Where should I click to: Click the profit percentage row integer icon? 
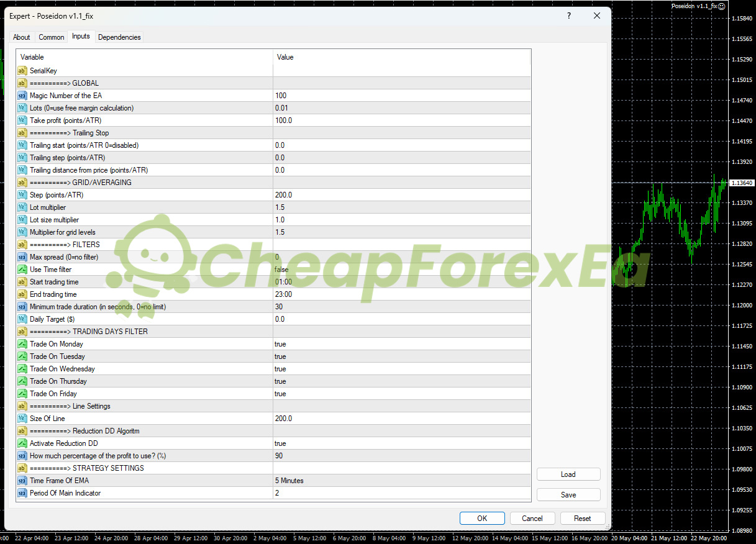point(22,456)
